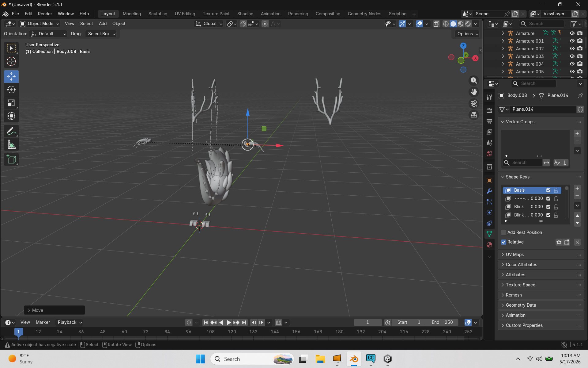Switch to the Geometry Nodes workspace tab
Image resolution: width=588 pixels, height=368 pixels.
[x=364, y=14]
